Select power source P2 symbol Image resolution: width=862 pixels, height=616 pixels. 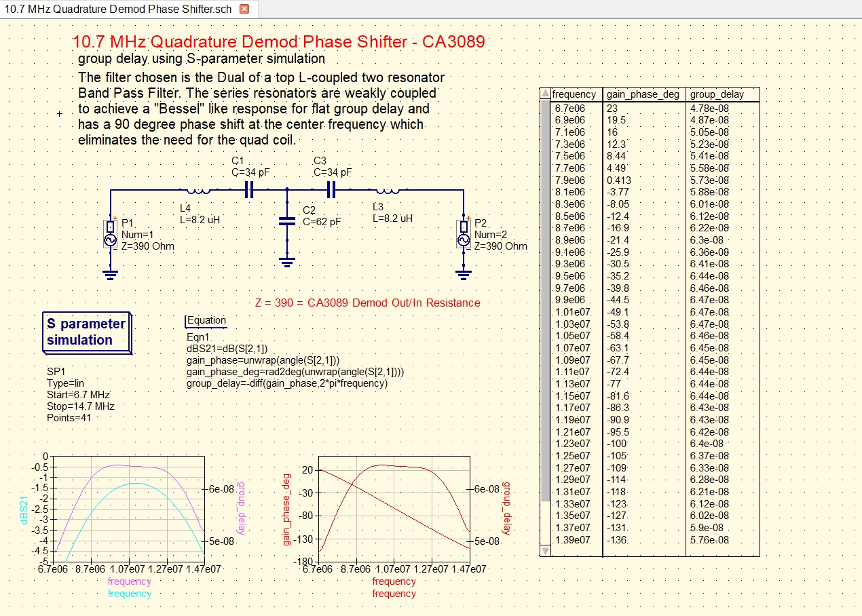(x=464, y=234)
